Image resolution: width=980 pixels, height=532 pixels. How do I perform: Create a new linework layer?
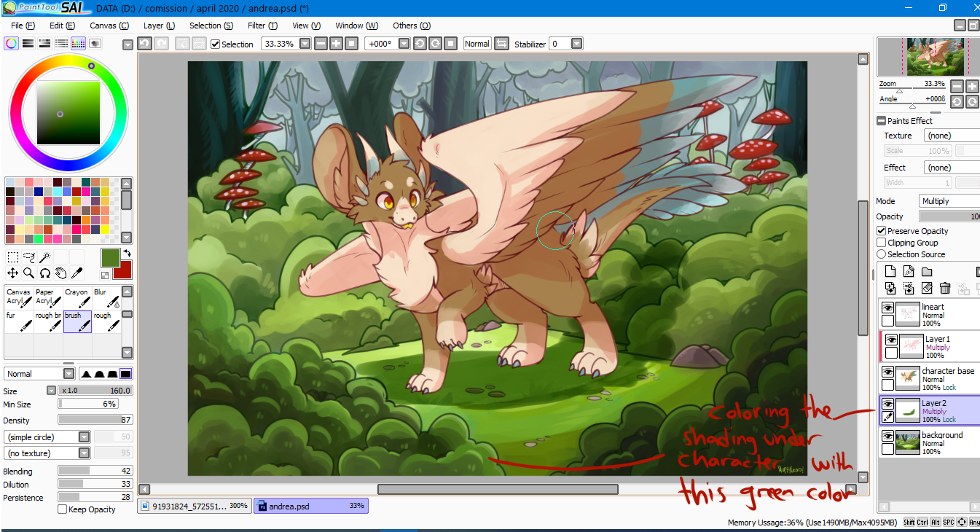click(909, 272)
